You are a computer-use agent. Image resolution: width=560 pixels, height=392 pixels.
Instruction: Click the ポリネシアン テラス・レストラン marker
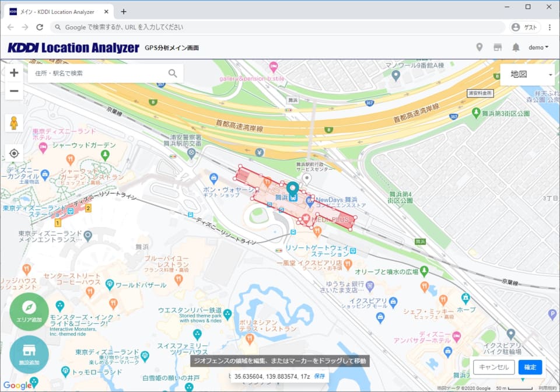[250, 339]
